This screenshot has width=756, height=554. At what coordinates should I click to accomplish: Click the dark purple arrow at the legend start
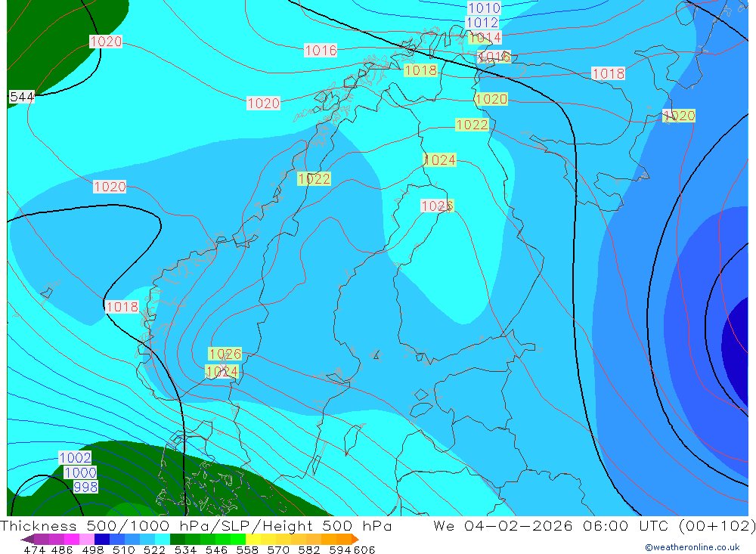click(x=27, y=539)
